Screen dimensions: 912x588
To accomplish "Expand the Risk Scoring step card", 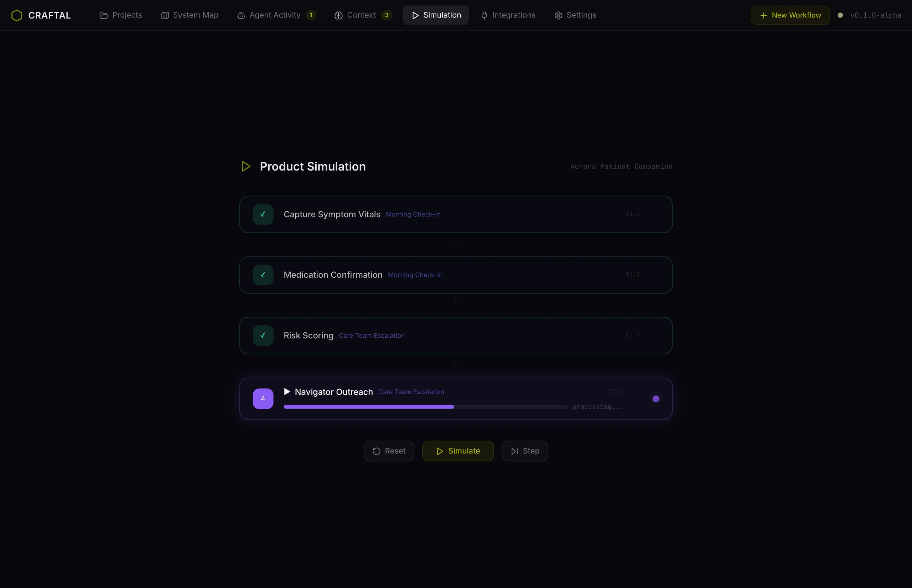I will pyautogui.click(x=456, y=335).
